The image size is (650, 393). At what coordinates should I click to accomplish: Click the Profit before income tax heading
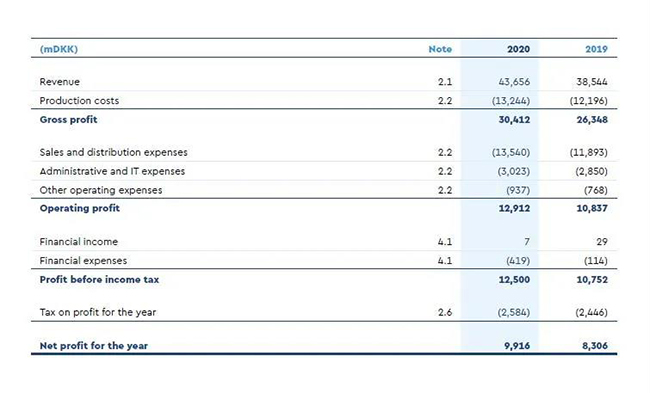click(x=99, y=279)
